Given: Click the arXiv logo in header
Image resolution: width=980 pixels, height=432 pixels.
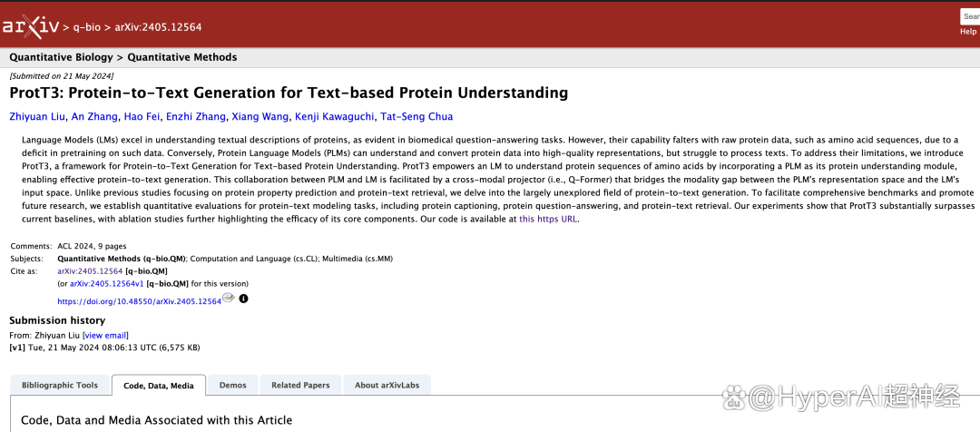Looking at the screenshot, I should pyautogui.click(x=29, y=26).
